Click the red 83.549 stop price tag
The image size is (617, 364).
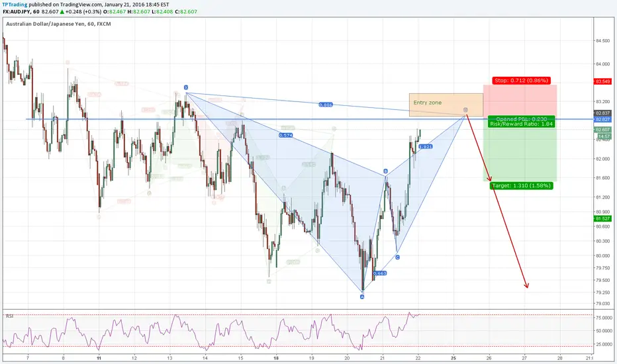pyautogui.click(x=602, y=81)
